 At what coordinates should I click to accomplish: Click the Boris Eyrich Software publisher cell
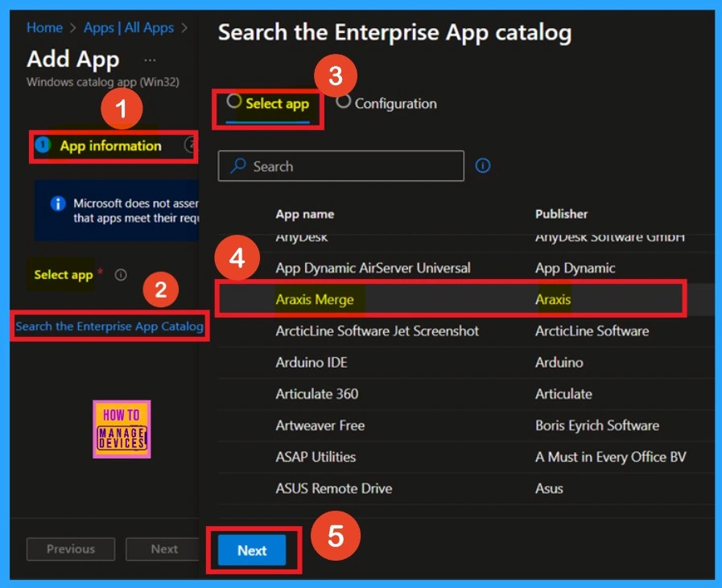596,426
